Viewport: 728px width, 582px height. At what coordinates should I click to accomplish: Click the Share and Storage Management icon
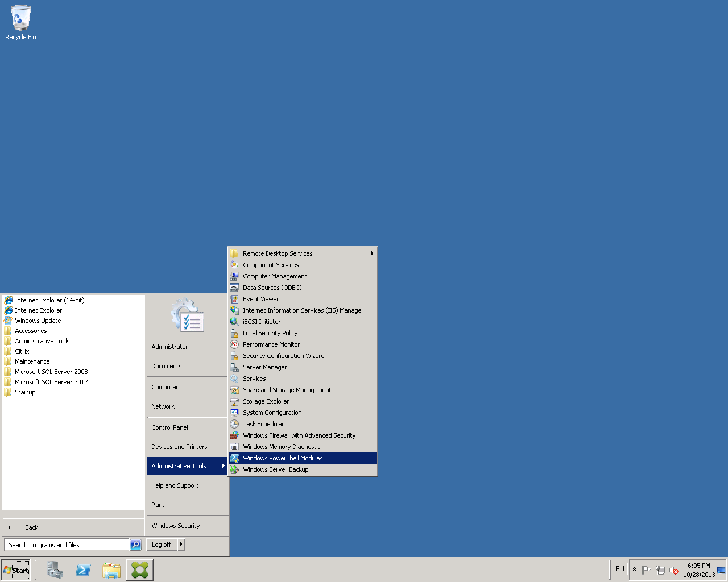tap(234, 390)
